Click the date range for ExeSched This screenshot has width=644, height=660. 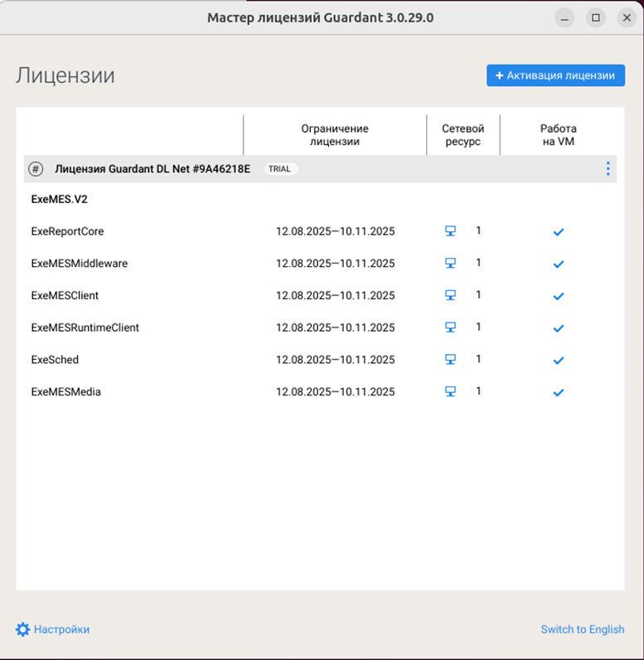[335, 360]
